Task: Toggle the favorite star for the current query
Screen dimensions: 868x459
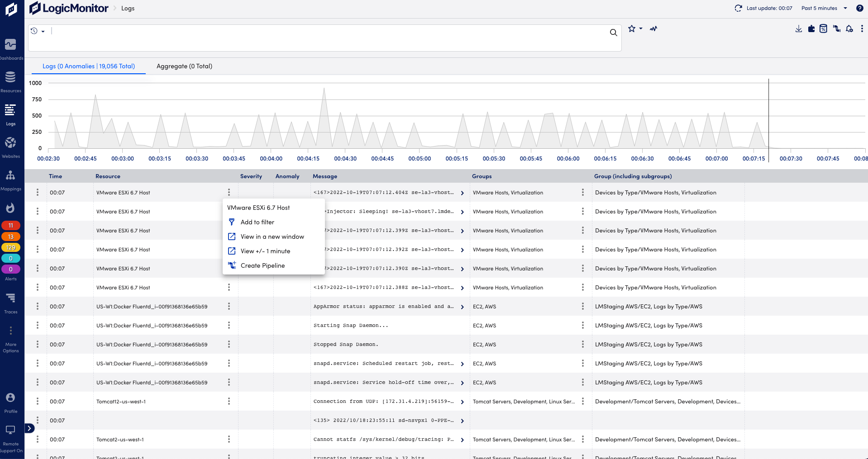Action: (632, 28)
